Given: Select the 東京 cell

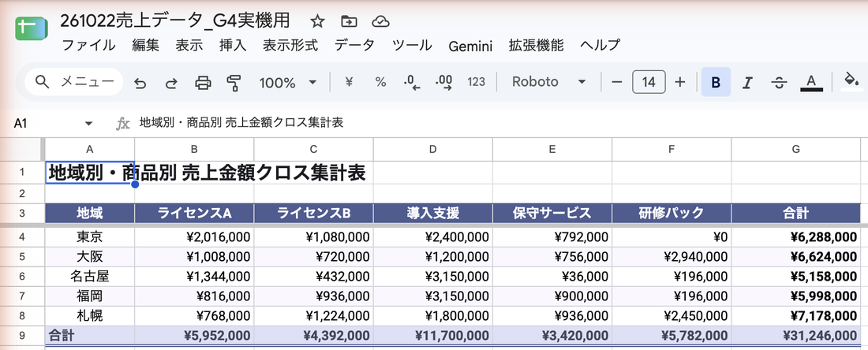Looking at the screenshot, I should (x=90, y=237).
